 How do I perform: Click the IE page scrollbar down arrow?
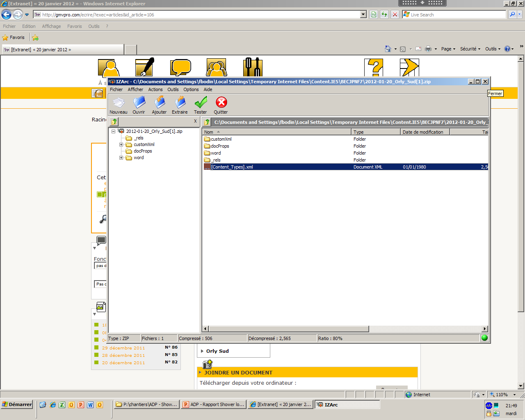click(521, 386)
